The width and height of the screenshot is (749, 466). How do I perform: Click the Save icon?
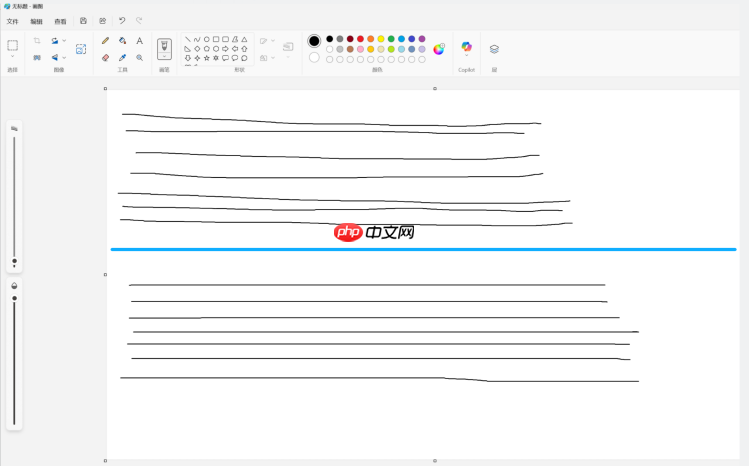click(x=83, y=20)
